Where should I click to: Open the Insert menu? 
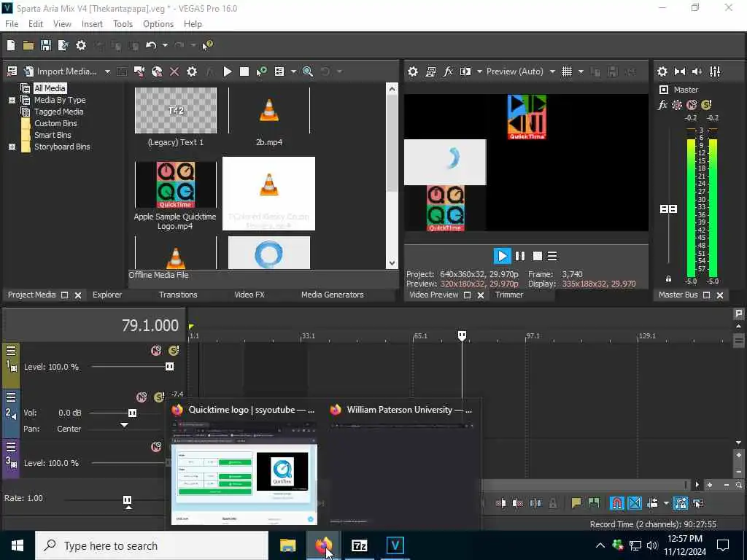(92, 24)
